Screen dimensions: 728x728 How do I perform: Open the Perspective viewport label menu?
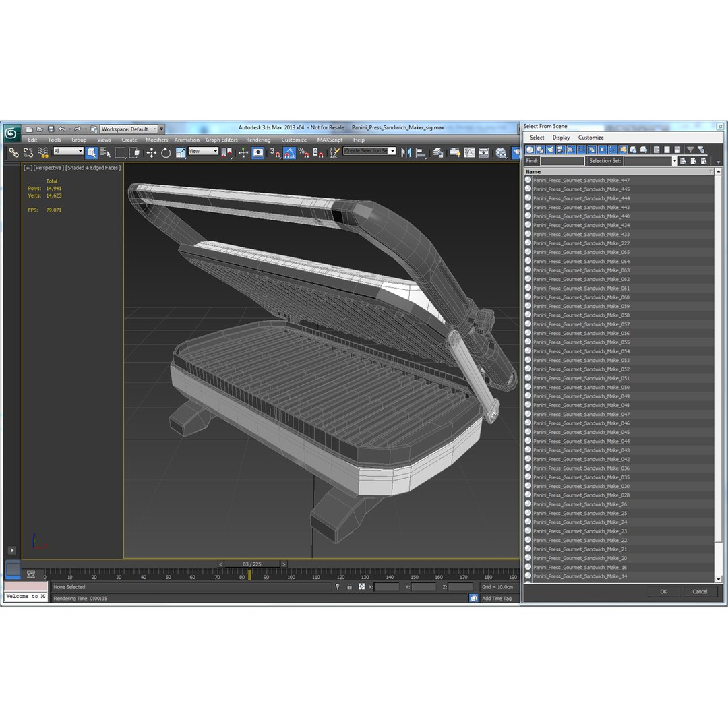(x=49, y=168)
